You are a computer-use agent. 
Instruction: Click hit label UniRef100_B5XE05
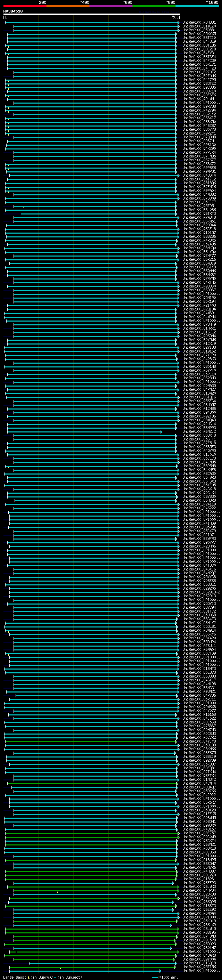[x=199, y=485]
